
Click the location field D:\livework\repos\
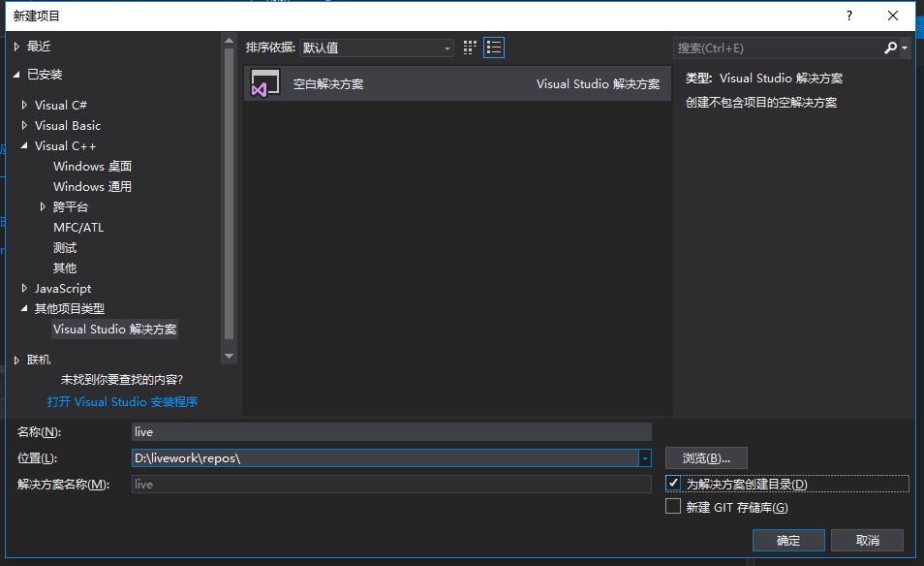pyautogui.click(x=385, y=458)
